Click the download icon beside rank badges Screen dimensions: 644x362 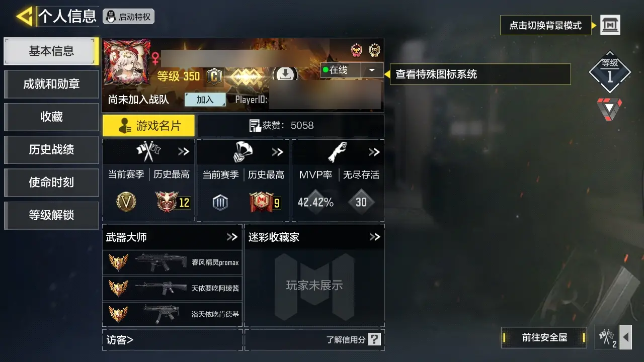click(285, 75)
